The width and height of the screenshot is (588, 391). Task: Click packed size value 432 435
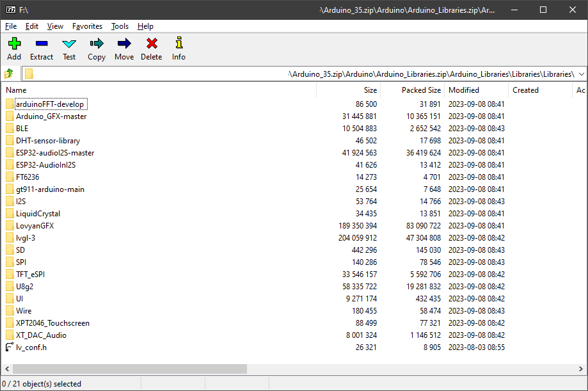(x=428, y=299)
